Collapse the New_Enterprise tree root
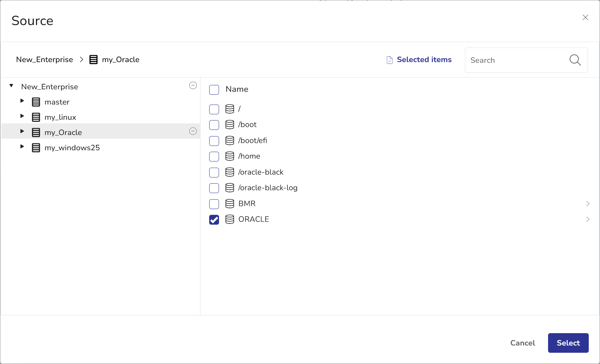Image resolution: width=600 pixels, height=364 pixels. click(x=11, y=86)
